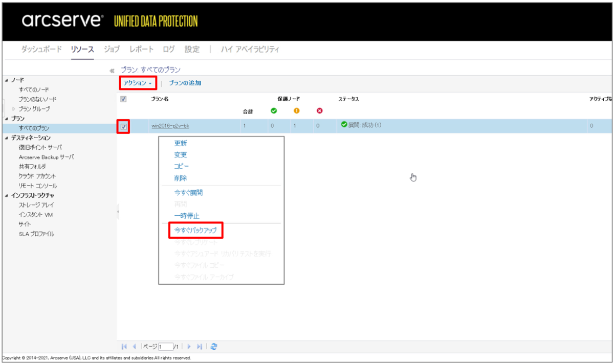Open クラウド アカウント in the tree
Viewport: 614px width, 364px height.
click(37, 176)
